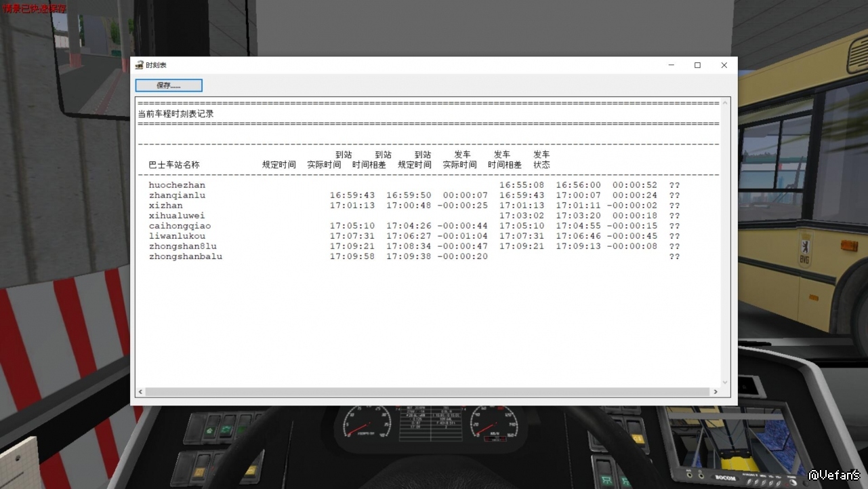Click the arrival difference -00:01:04
Image resolution: width=868 pixels, height=489 pixels.
click(463, 236)
